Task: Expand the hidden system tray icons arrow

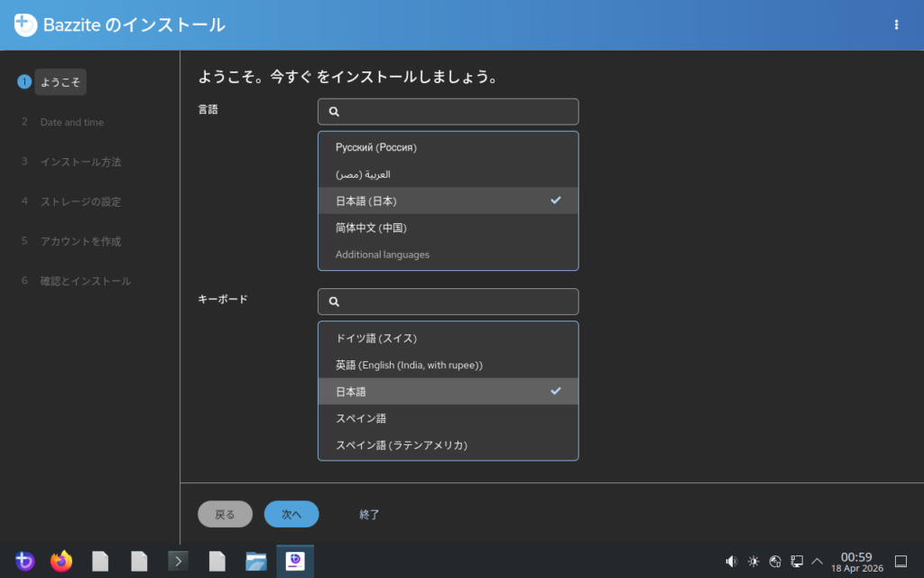Action: [818, 562]
